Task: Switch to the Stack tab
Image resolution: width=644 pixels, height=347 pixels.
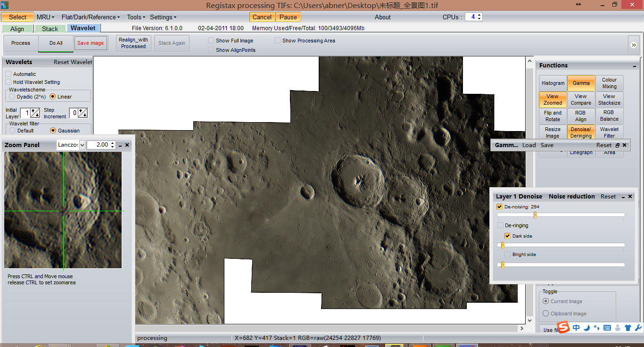Action: (x=50, y=29)
